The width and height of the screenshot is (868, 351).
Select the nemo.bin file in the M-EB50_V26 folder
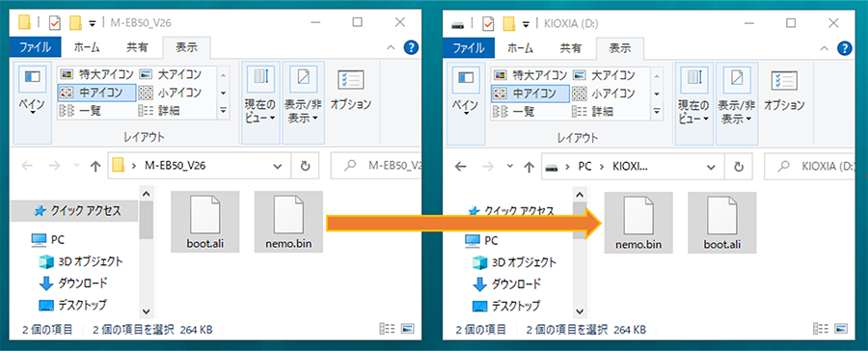pyautogui.click(x=288, y=222)
